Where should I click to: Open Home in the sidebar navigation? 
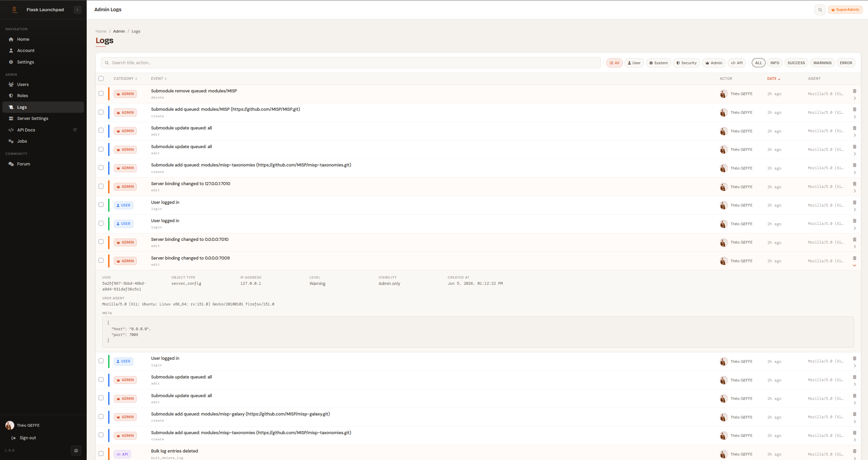[x=43, y=39]
